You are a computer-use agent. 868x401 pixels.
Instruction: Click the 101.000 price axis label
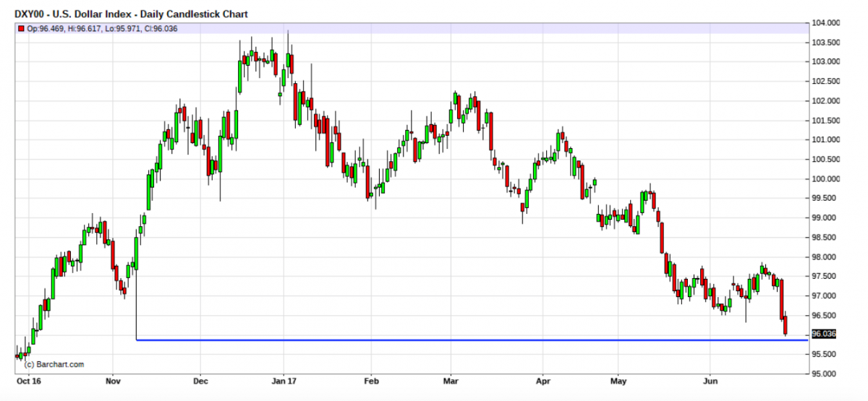point(826,140)
